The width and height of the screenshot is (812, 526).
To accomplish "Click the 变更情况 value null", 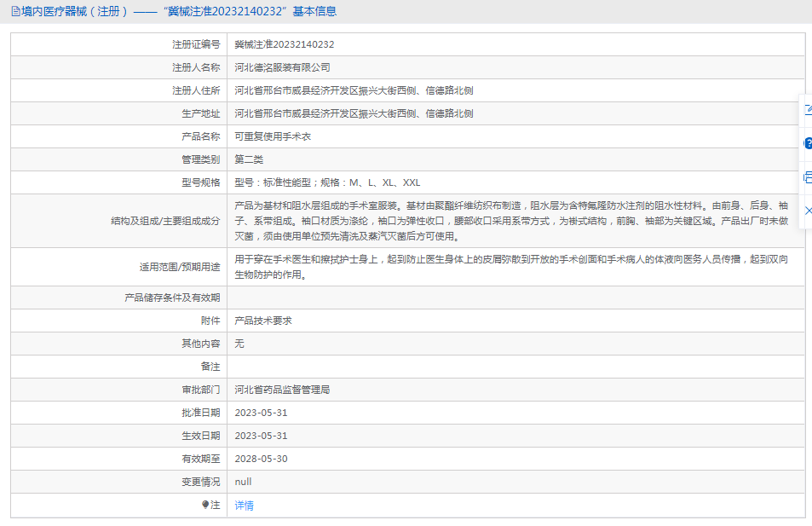I will tap(243, 482).
